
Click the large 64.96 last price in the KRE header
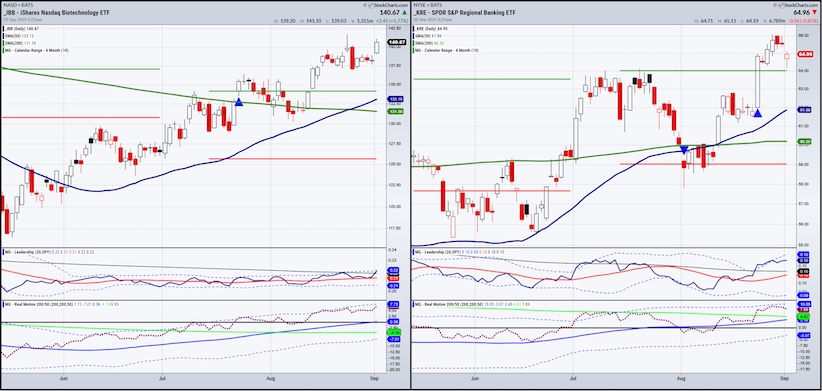(x=802, y=13)
